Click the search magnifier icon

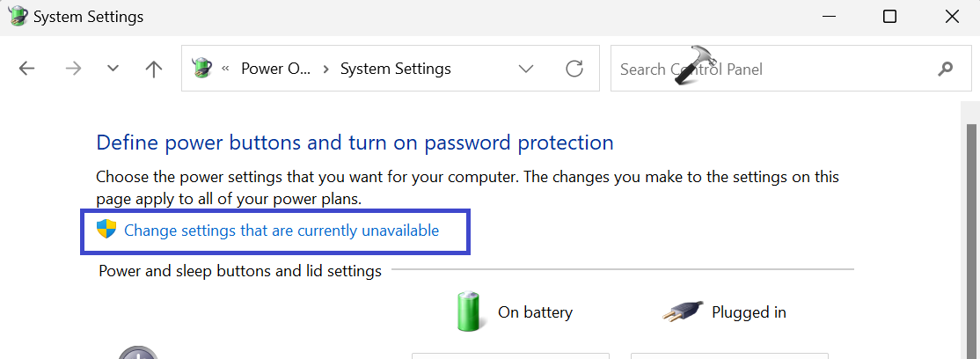[x=946, y=69]
